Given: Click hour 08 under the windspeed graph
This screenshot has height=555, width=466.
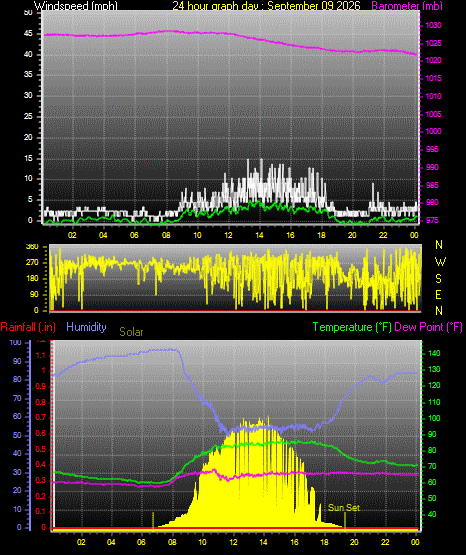Looking at the screenshot, I should click(x=166, y=235).
